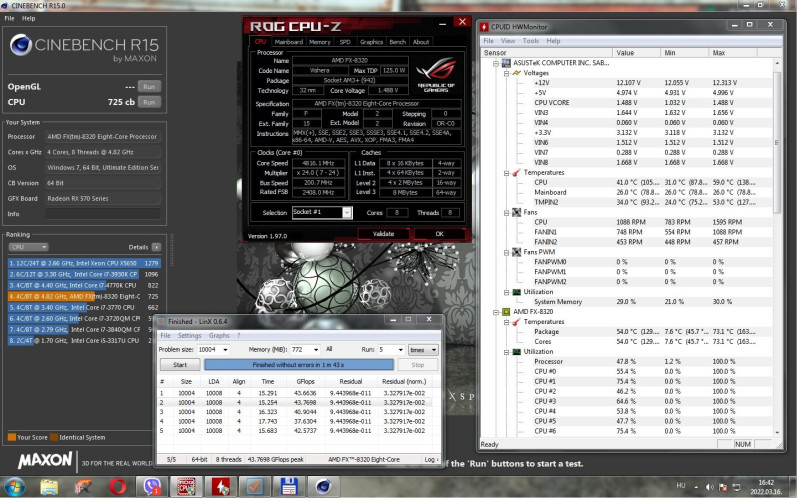The image size is (800, 502).
Task: Click ROG Republic of Gamers logo
Action: (436, 74)
